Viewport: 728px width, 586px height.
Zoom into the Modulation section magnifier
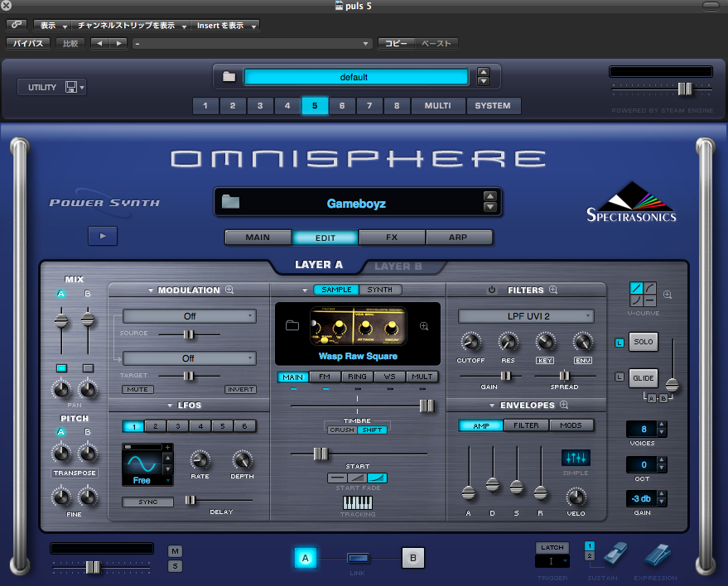229,290
